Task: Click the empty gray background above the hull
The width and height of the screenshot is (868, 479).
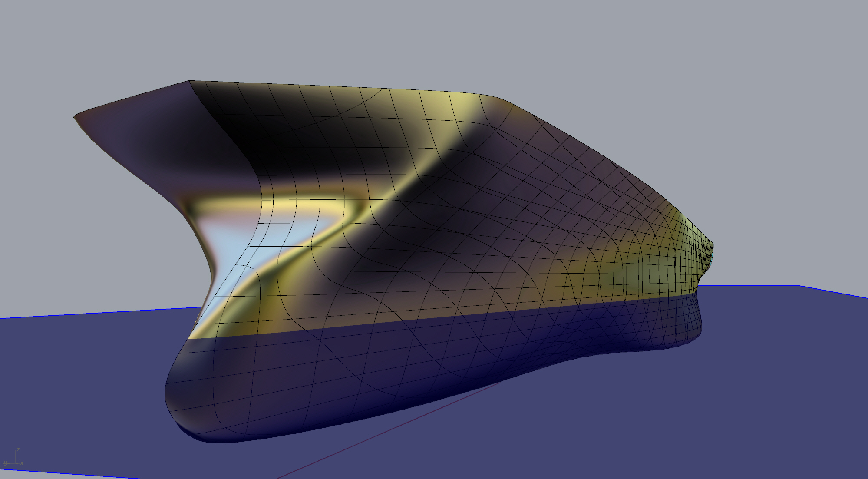Action: point(434,39)
